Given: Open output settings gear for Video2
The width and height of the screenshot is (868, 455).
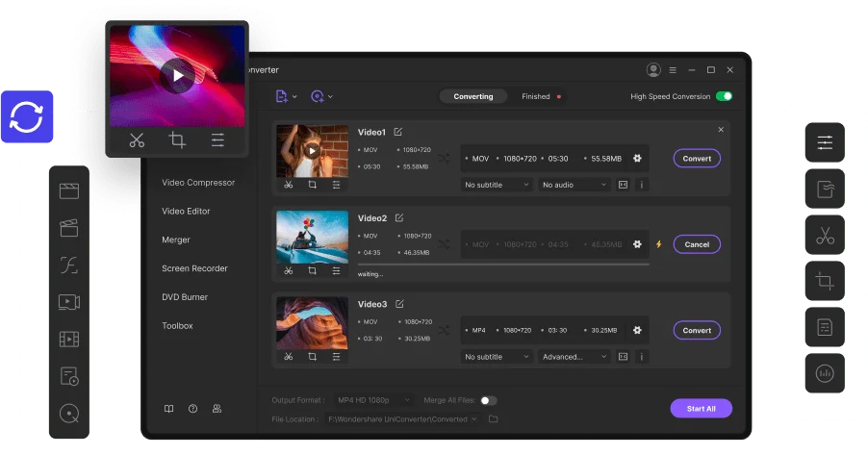Looking at the screenshot, I should pos(637,244).
